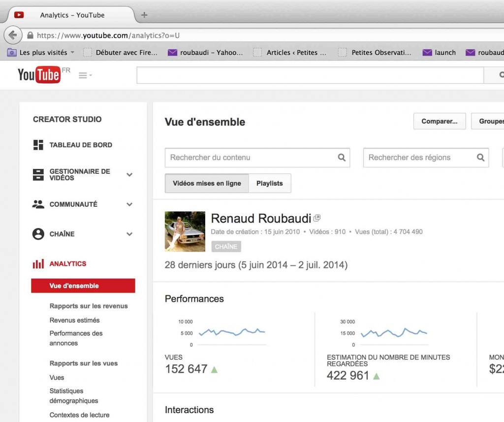504x422 pixels.
Task: Open the Statistiques démographiques report
Action: coord(72,395)
